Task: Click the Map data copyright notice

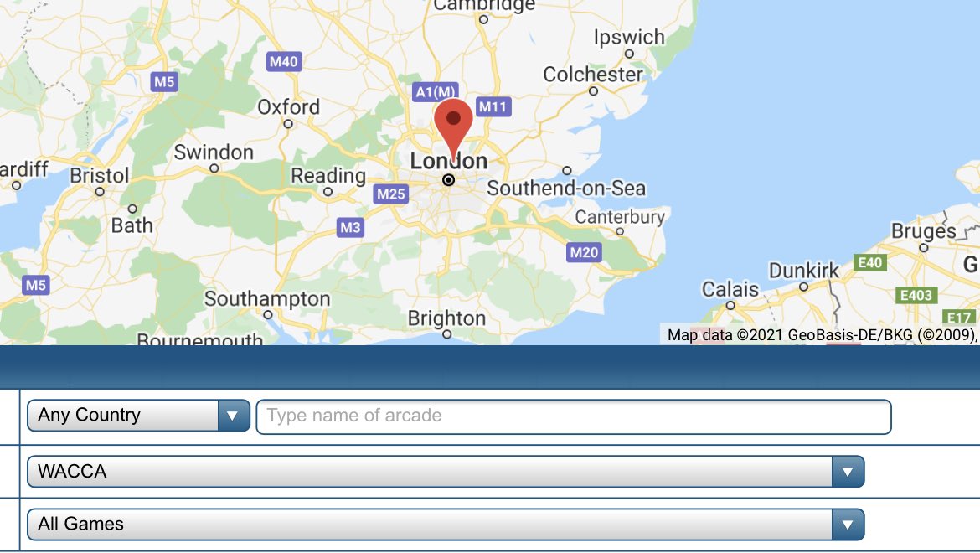Action: point(821,335)
